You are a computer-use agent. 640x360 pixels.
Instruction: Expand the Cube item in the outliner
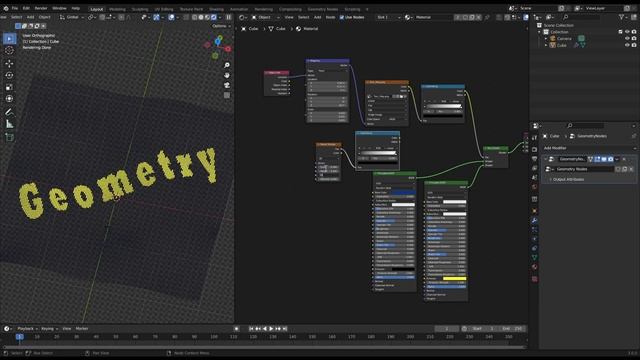(546, 45)
